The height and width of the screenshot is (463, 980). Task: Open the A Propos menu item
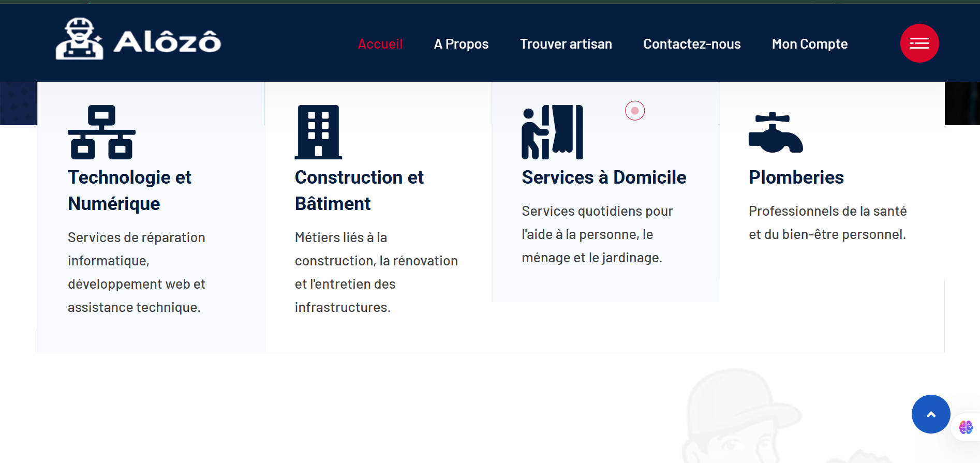coord(461,44)
